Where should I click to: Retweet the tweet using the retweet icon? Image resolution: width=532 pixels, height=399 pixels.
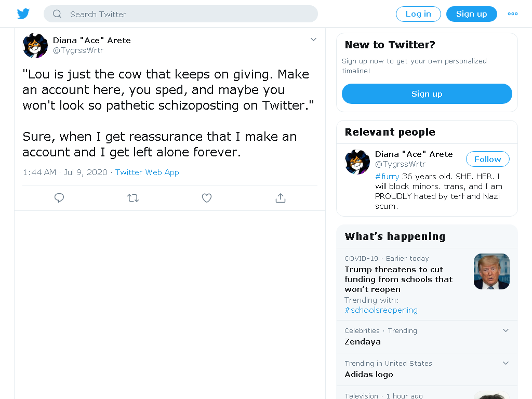pos(133,198)
